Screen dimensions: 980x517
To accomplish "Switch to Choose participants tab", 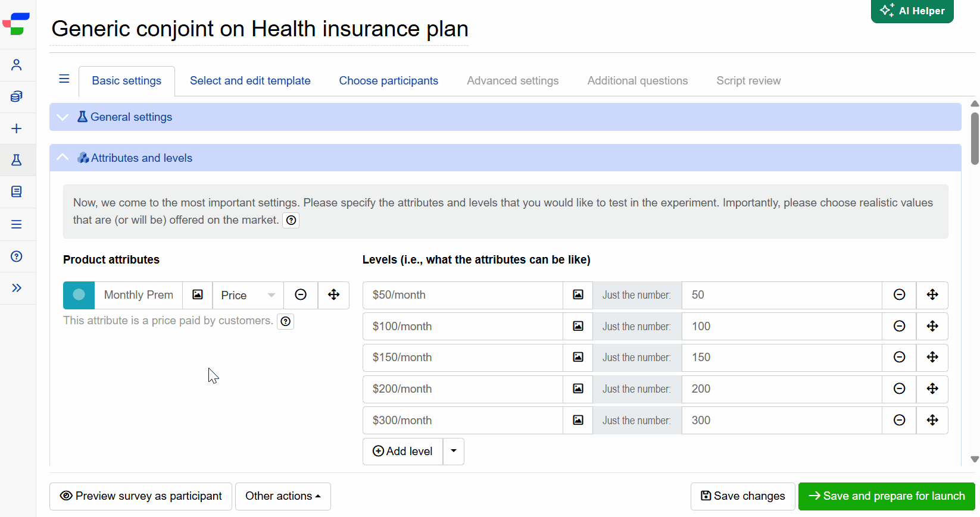I will click(x=389, y=81).
